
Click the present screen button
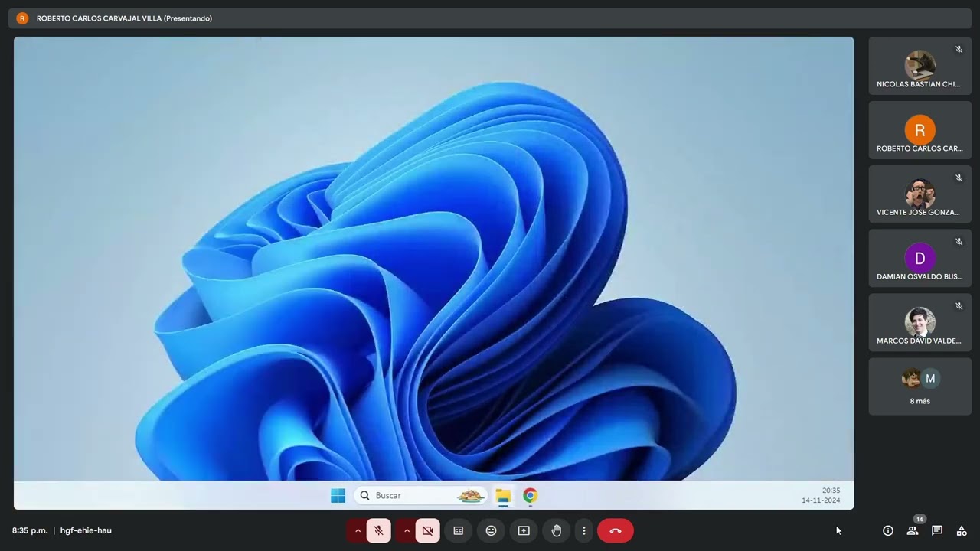[x=524, y=530]
